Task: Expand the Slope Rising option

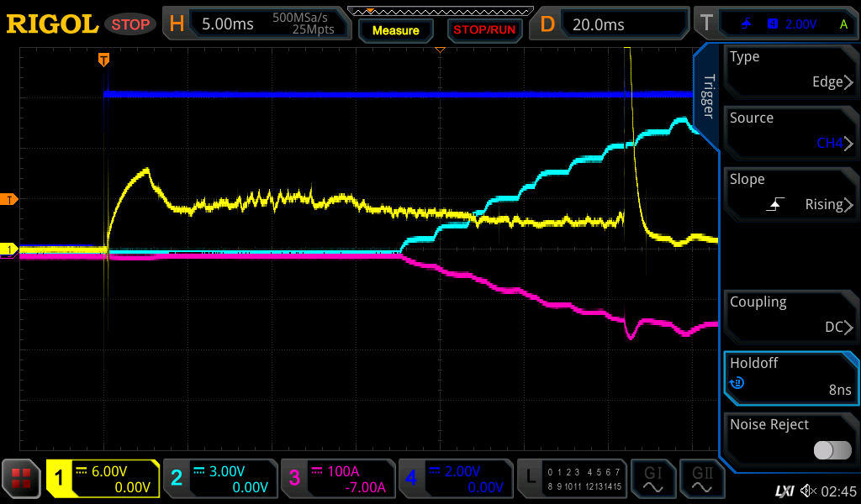Action: click(x=790, y=193)
